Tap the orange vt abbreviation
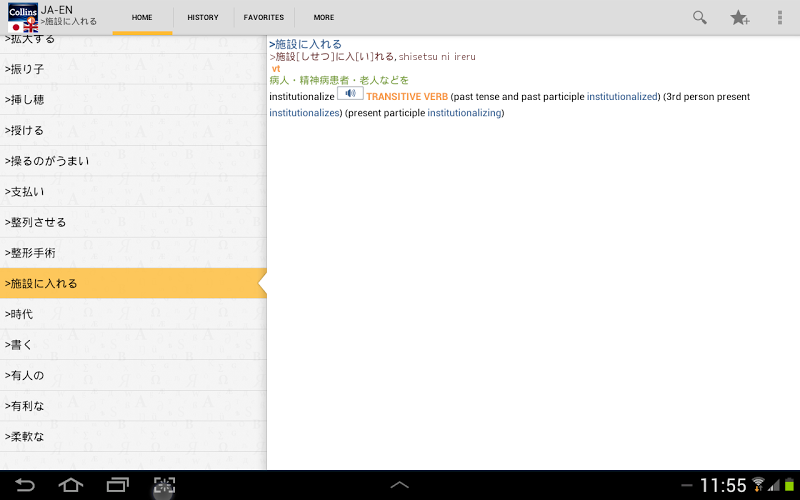 click(x=276, y=68)
